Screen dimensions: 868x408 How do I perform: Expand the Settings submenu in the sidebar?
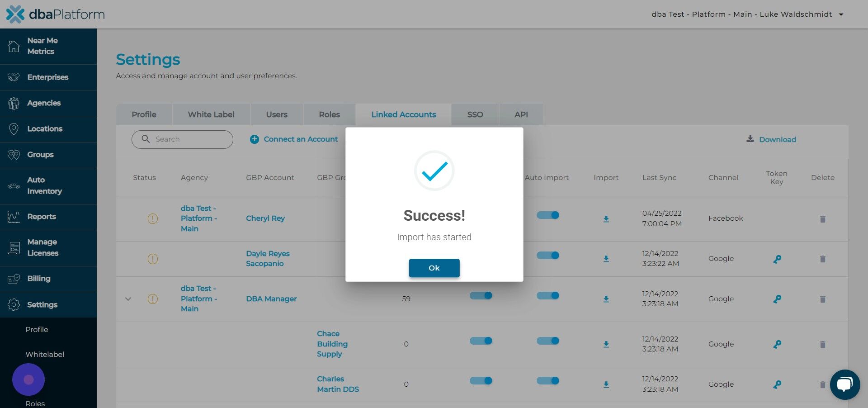point(42,304)
